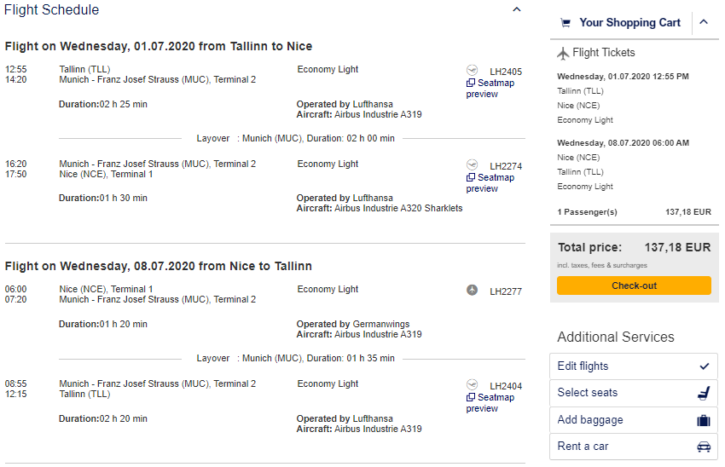Choose Edit flights in Additional Services
This screenshot has height=467, width=725.
point(633,366)
